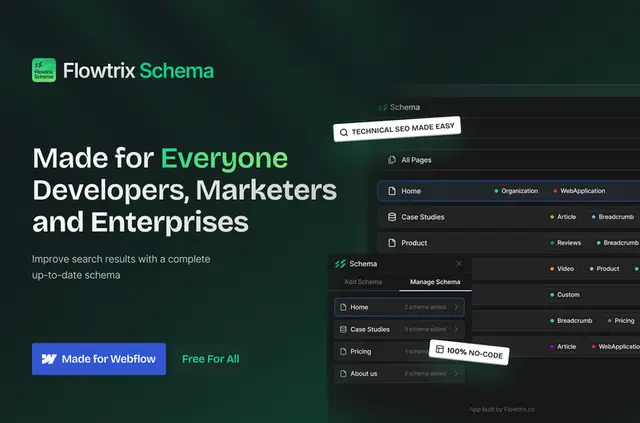
Task: Click the '3 schema added' text on Case Studies
Action: click(425, 329)
